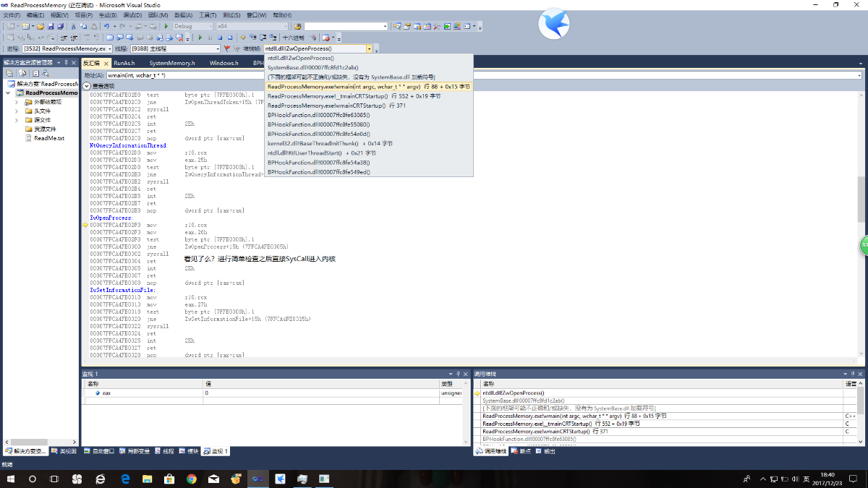Viewport: 868px width, 488px height.
Task: Collapse the 堆栈帧 stack frame dropdown arrow
Action: (370, 48)
